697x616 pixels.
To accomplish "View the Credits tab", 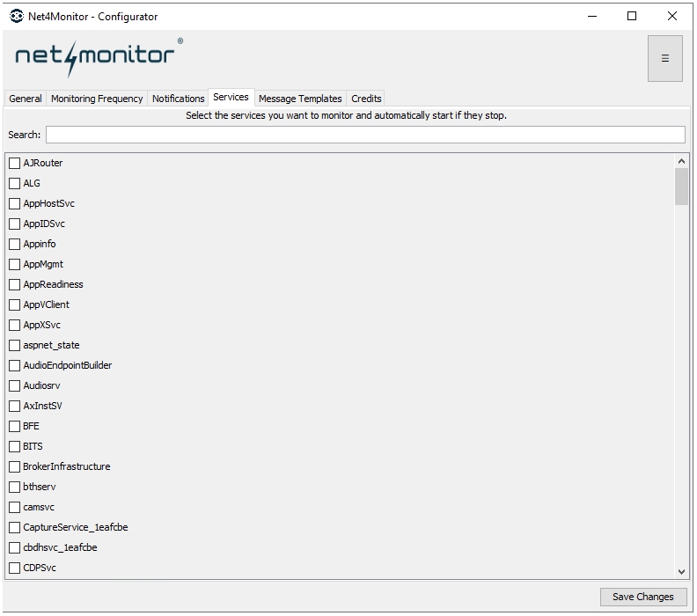I will click(x=366, y=99).
